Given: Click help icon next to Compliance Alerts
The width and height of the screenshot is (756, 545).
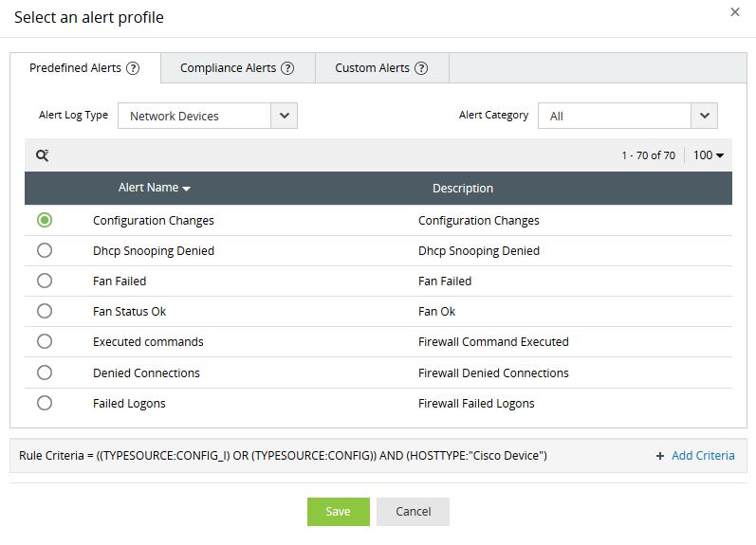Looking at the screenshot, I should (287, 68).
